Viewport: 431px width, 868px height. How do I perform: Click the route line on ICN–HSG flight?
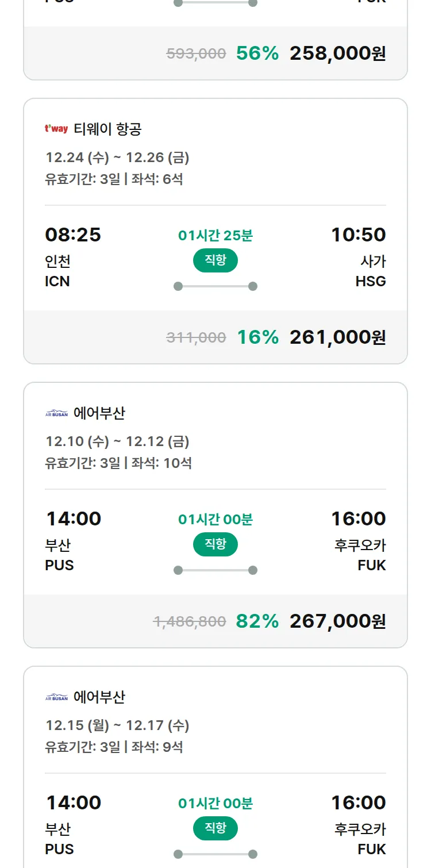coord(215,286)
